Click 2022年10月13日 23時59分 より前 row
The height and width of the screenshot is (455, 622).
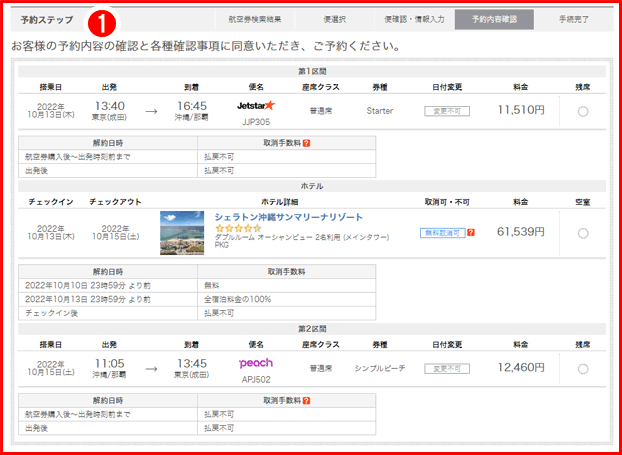click(108, 299)
